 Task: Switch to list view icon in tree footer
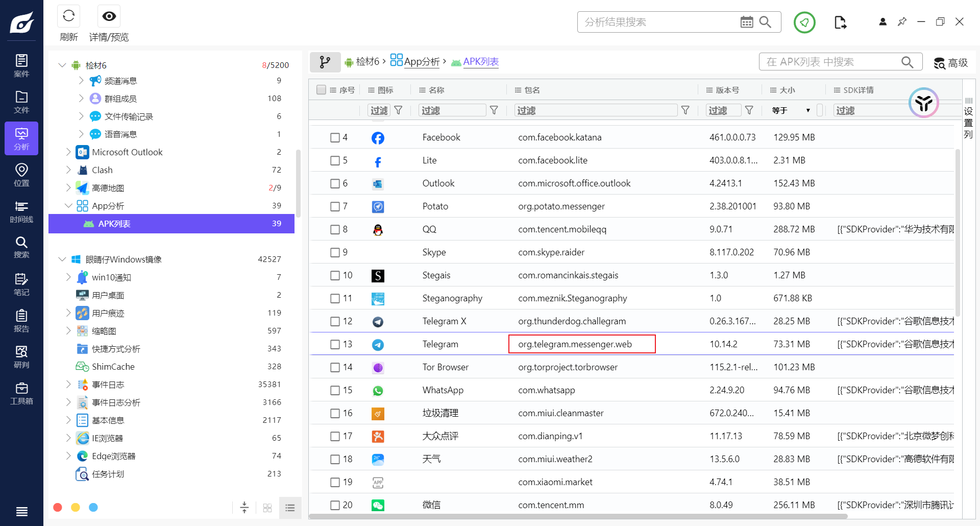[x=290, y=508]
